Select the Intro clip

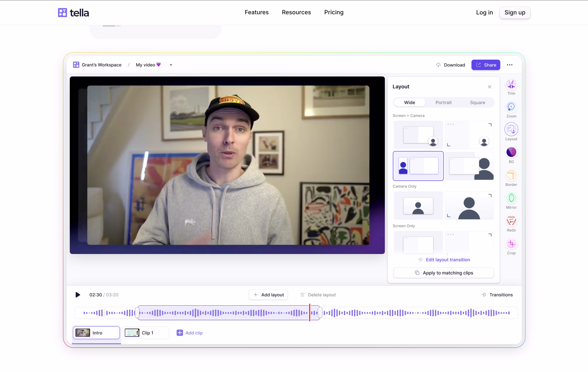pos(96,333)
